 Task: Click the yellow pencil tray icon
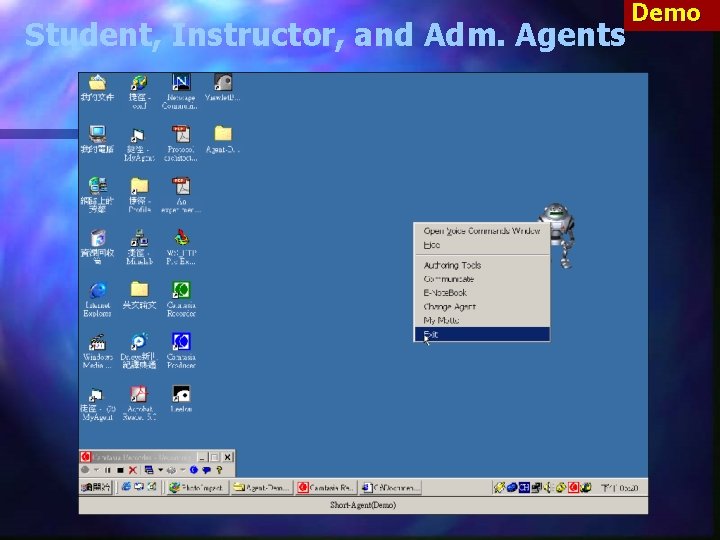pyautogui.click(x=499, y=488)
